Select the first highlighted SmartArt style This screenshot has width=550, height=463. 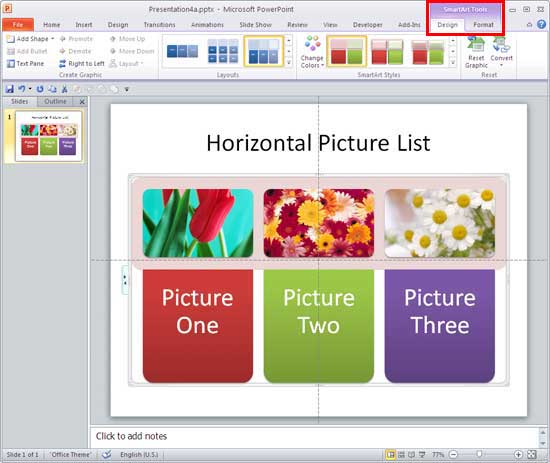[347, 51]
